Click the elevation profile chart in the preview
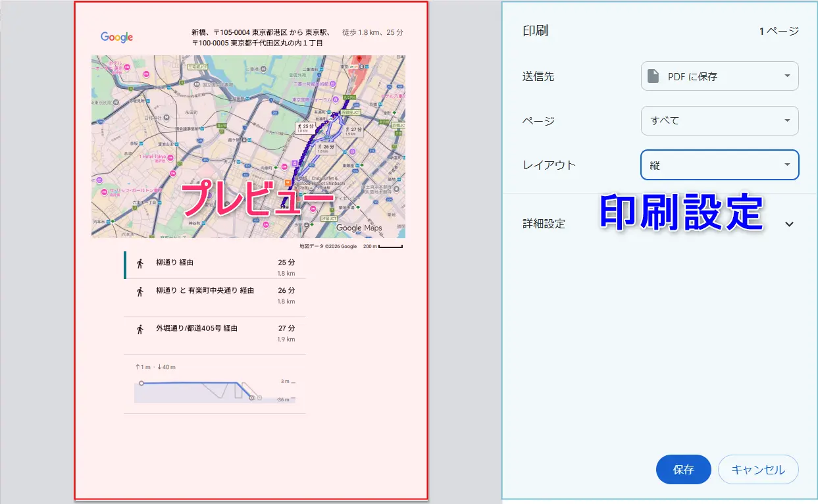Screen dimensions: 818x504 click(x=215, y=391)
